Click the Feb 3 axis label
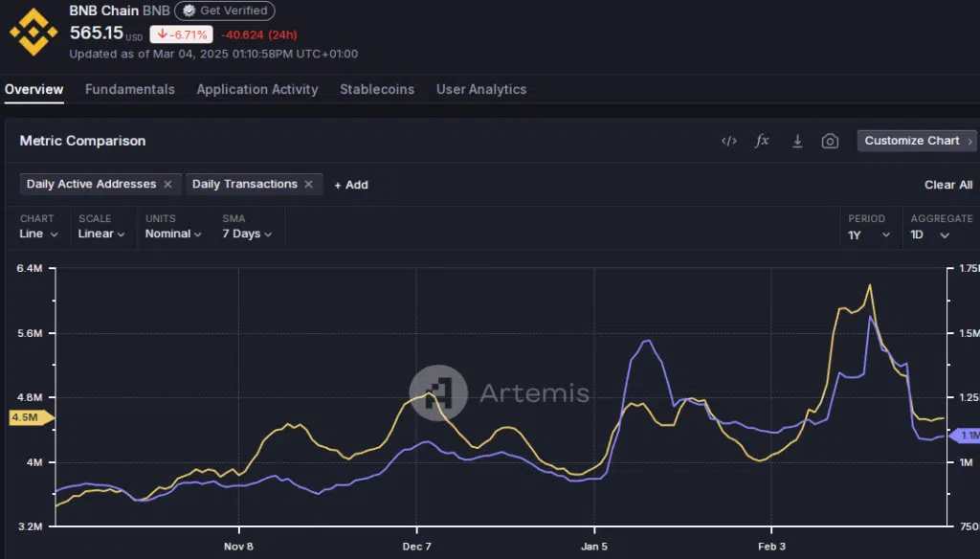The width and height of the screenshot is (980, 559). coord(771,547)
